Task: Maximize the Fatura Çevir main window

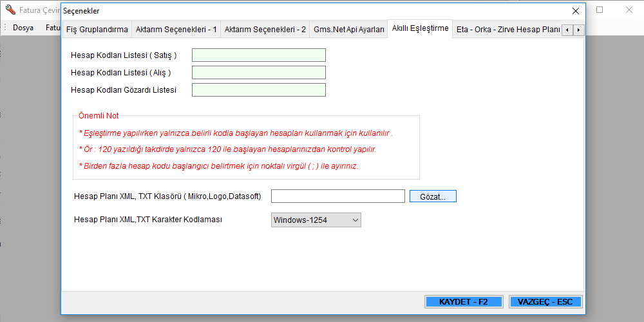Action: click(x=600, y=10)
